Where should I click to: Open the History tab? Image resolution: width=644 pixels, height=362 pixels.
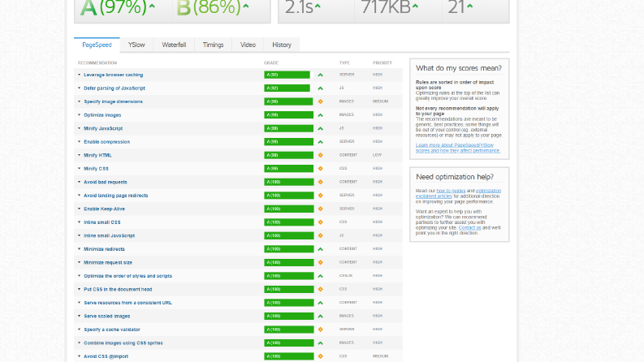click(282, 45)
